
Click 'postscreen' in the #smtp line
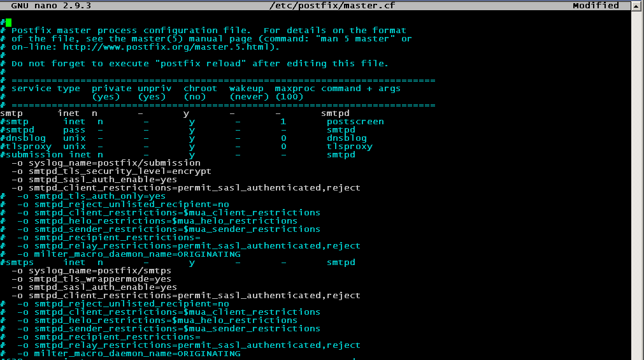[x=355, y=122]
